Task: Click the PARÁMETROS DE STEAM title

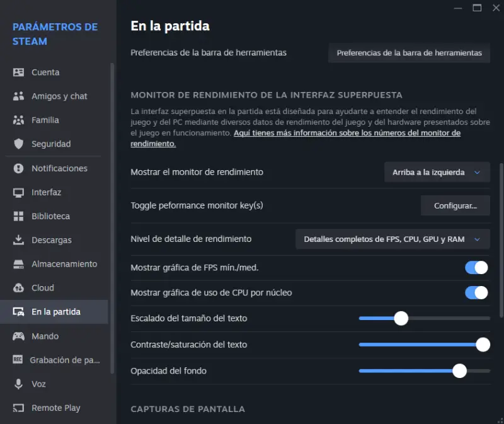Action: point(55,34)
